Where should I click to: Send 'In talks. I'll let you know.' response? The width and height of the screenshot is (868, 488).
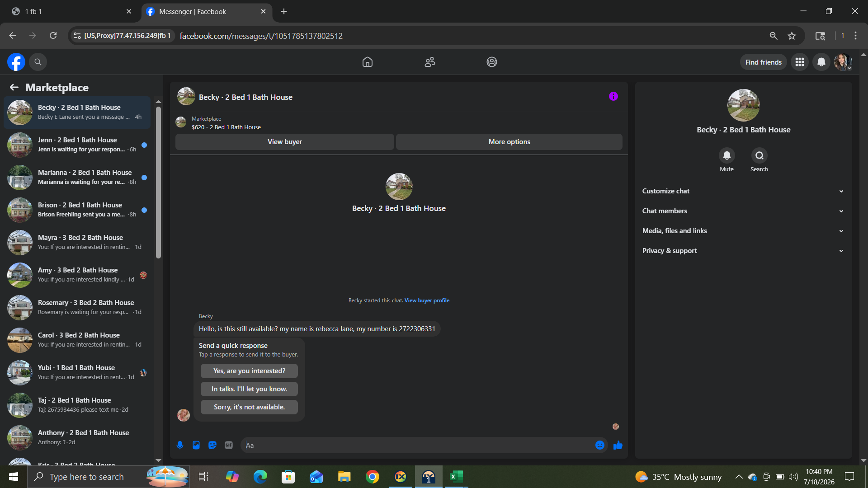[250, 389]
